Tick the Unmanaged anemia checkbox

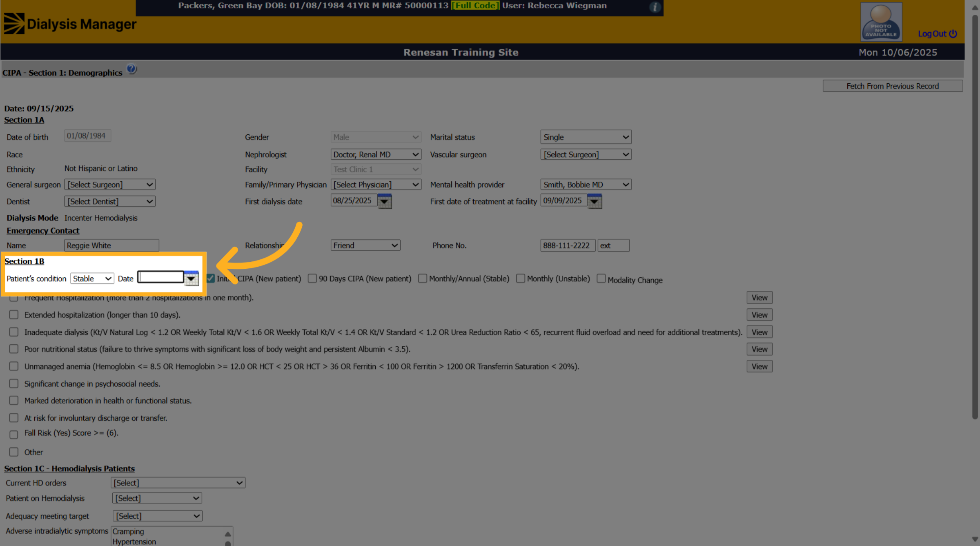pos(14,366)
